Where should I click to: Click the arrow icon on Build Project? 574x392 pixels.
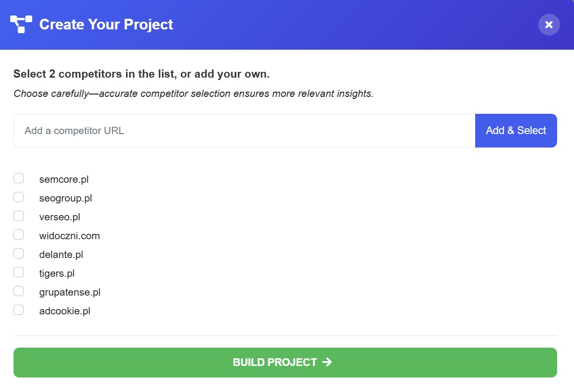[327, 362]
